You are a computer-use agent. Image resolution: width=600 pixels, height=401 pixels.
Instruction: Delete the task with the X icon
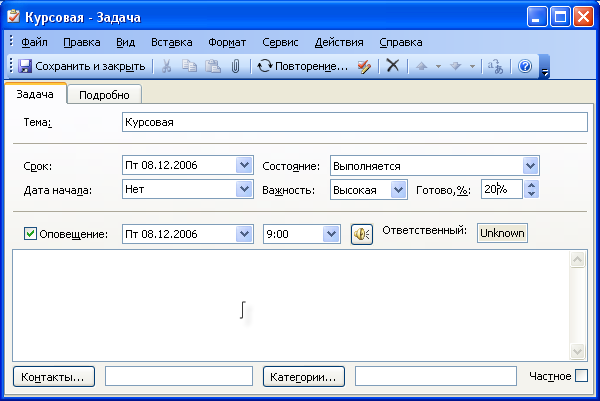(x=393, y=66)
